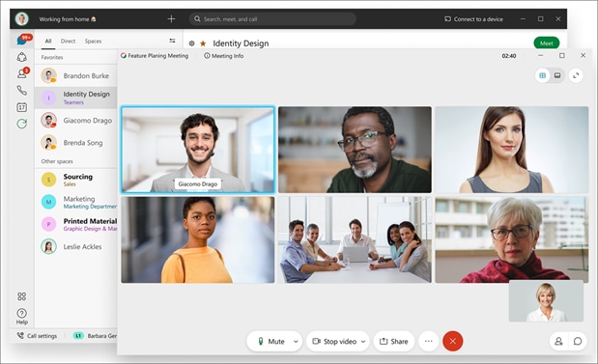Screen dimensions: 598x364
Task: Open the Teams icon in sidebar
Action: pyautogui.click(x=22, y=57)
